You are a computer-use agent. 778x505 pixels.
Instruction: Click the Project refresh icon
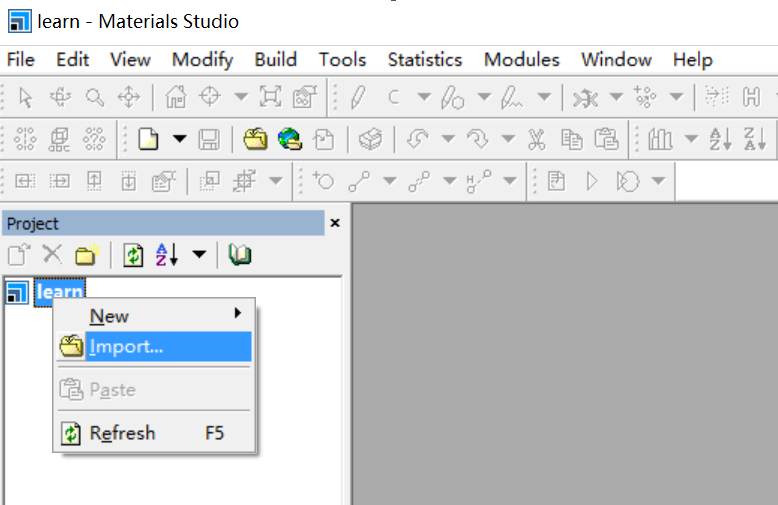click(x=133, y=255)
